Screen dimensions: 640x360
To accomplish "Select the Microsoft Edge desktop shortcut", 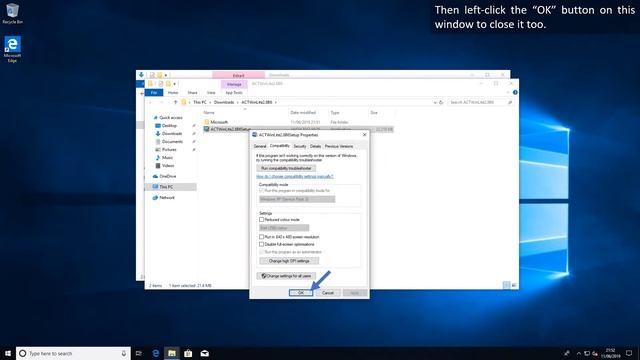I will click(12, 49).
